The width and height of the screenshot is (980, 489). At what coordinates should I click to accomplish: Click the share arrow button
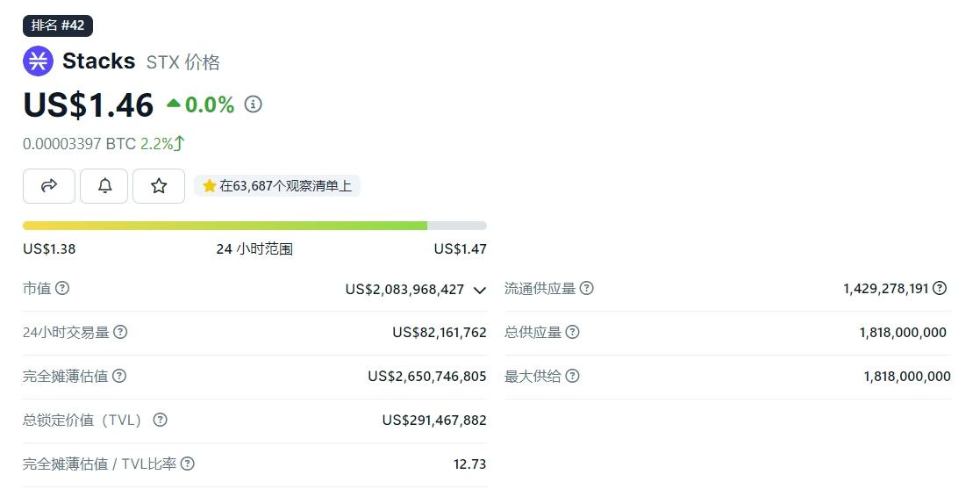tap(49, 185)
